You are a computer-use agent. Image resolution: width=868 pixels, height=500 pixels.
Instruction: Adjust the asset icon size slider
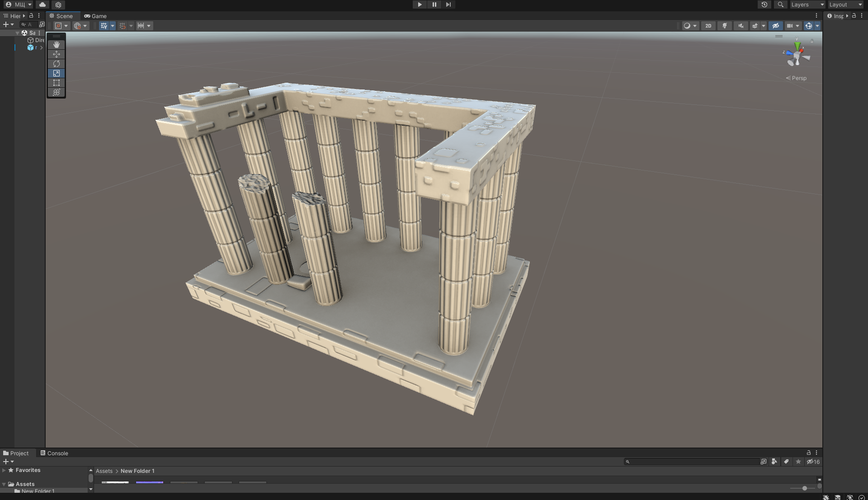point(805,488)
